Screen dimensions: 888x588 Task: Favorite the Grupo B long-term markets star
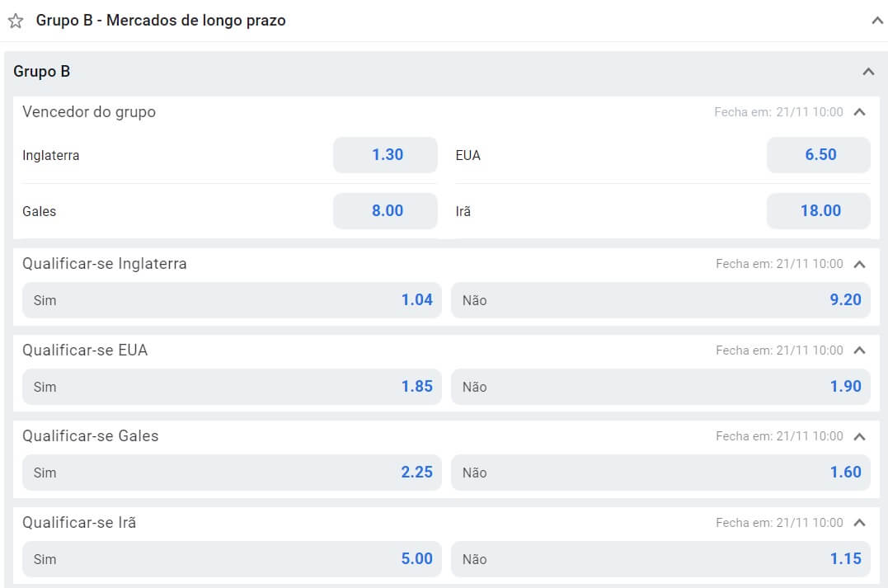[x=16, y=21]
